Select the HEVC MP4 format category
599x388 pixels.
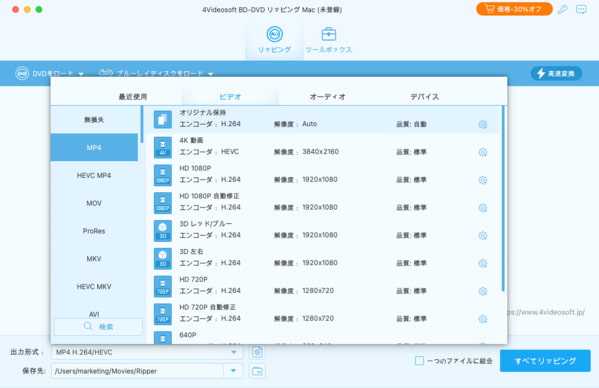click(x=94, y=175)
